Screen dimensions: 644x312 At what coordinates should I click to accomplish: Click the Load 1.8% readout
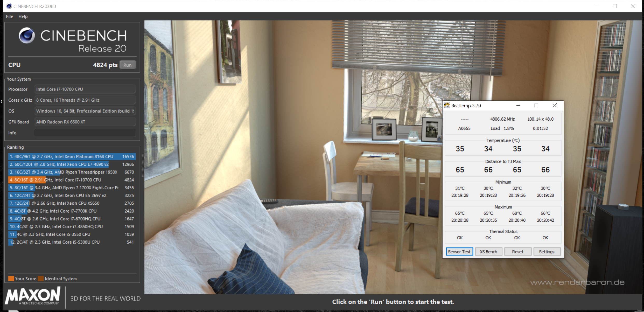point(502,128)
